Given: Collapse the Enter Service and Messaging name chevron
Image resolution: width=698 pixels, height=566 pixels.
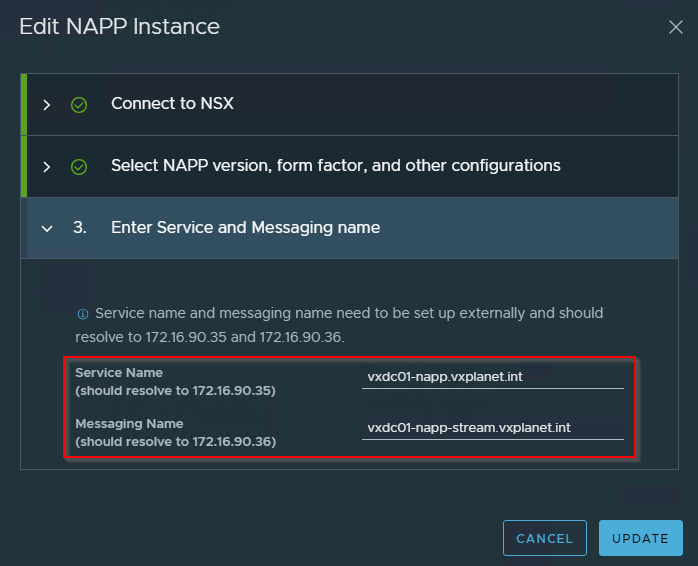Looking at the screenshot, I should pyautogui.click(x=46, y=228).
